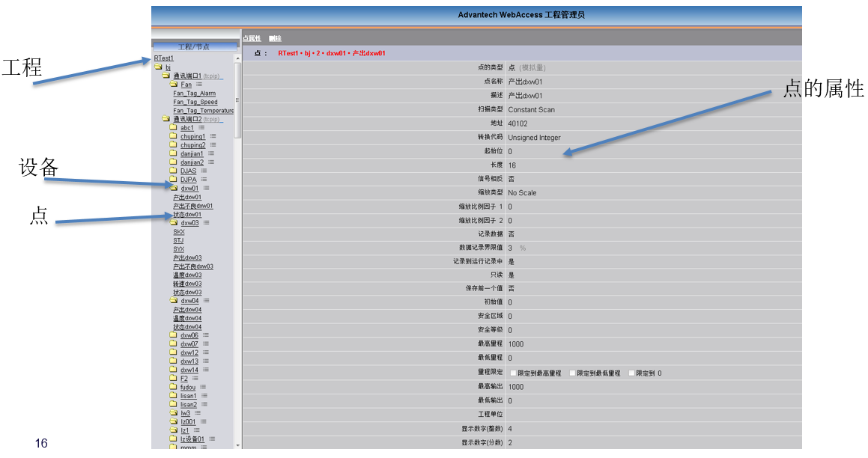Click the dxw06 folder icon
Screen dimensions: 868x458
click(173, 335)
